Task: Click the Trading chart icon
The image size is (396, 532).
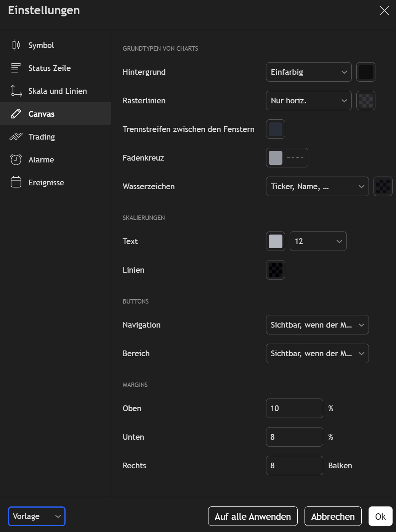Action: point(16,137)
